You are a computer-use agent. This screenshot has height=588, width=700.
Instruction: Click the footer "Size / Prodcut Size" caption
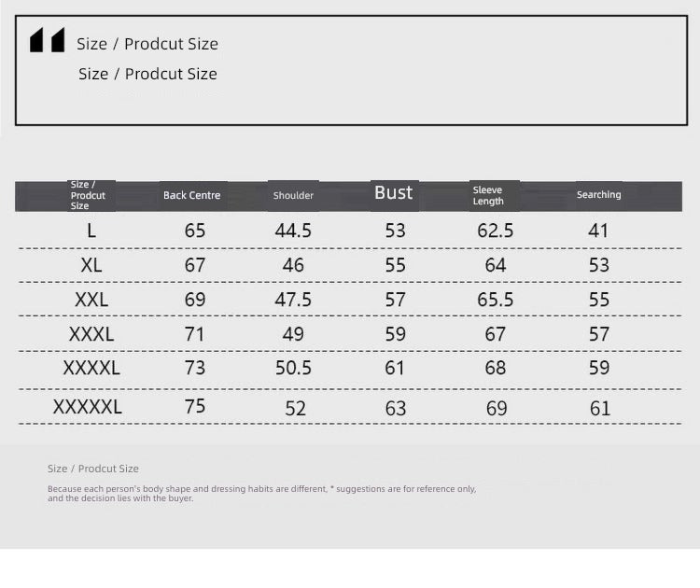(x=93, y=469)
